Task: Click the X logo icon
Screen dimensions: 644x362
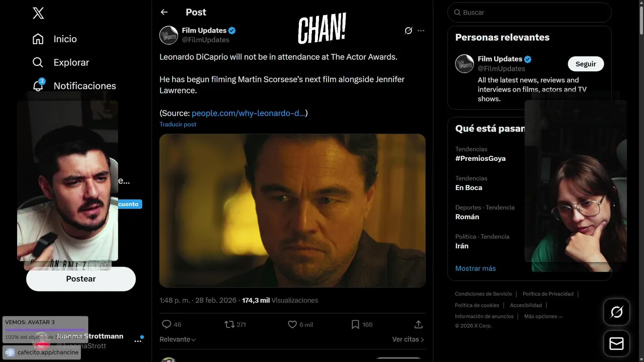Action: [38, 13]
